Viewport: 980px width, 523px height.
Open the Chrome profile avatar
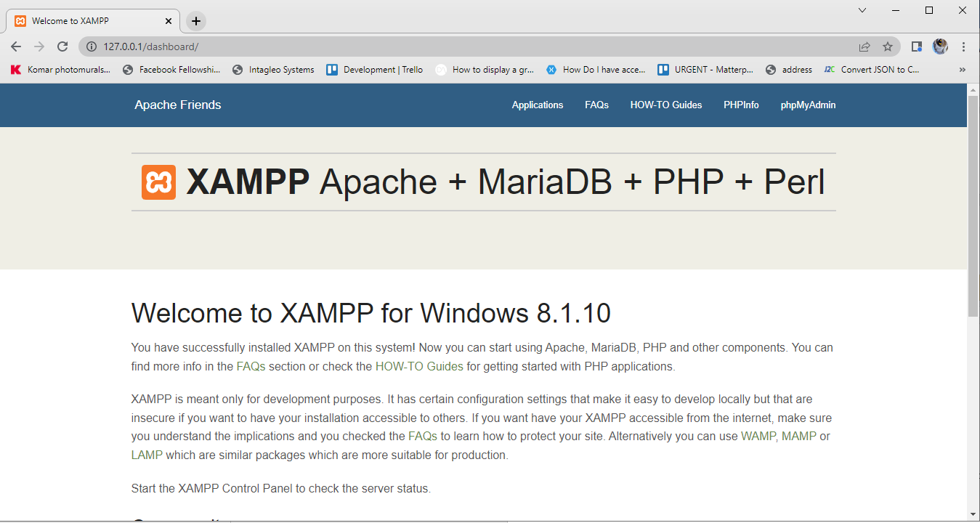[x=940, y=46]
